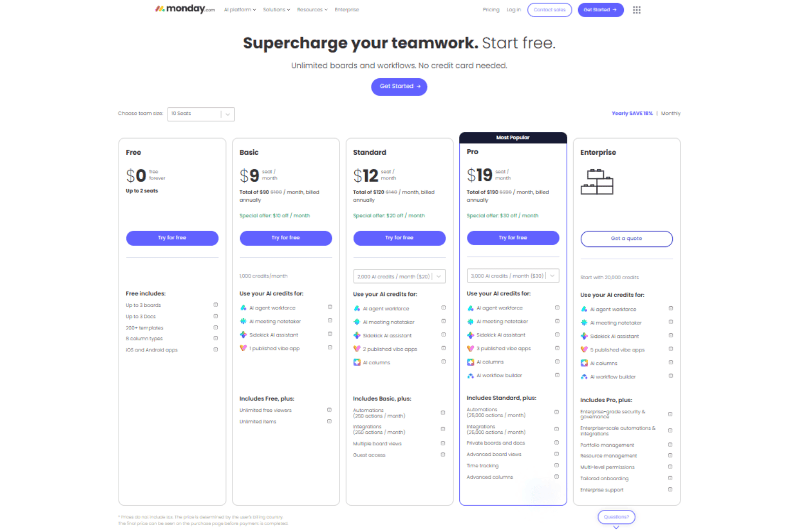
Task: Click AI columns icon in Standard plan
Action: point(357,362)
